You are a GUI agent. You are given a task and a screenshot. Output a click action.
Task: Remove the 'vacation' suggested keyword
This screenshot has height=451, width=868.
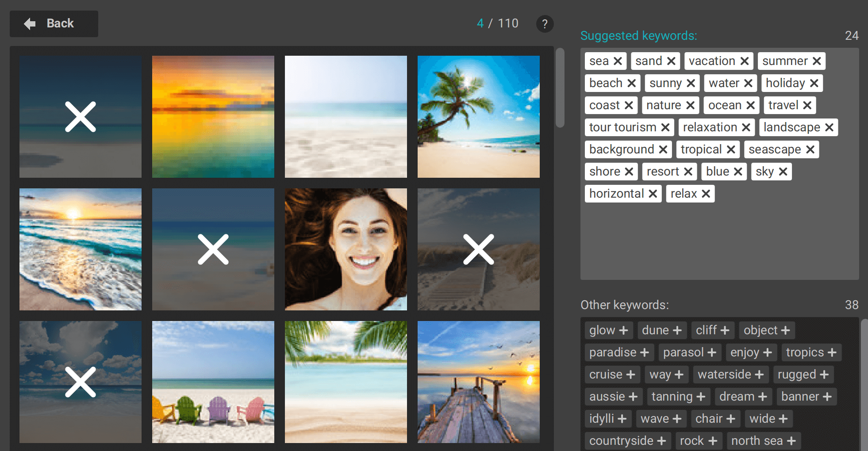(745, 61)
